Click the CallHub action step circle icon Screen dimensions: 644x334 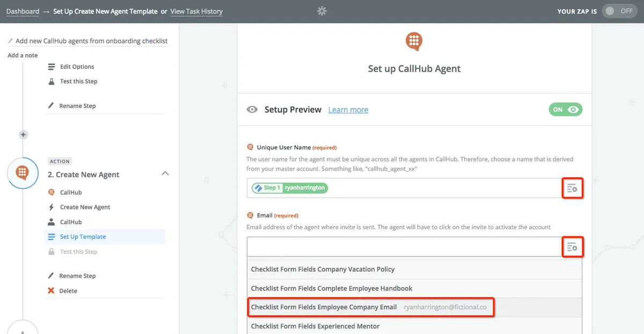[x=23, y=173]
